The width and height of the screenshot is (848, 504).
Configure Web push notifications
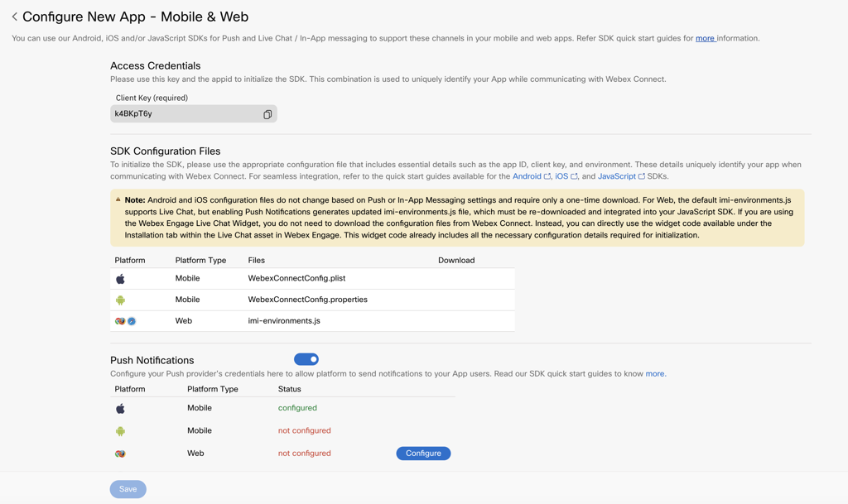click(x=423, y=453)
